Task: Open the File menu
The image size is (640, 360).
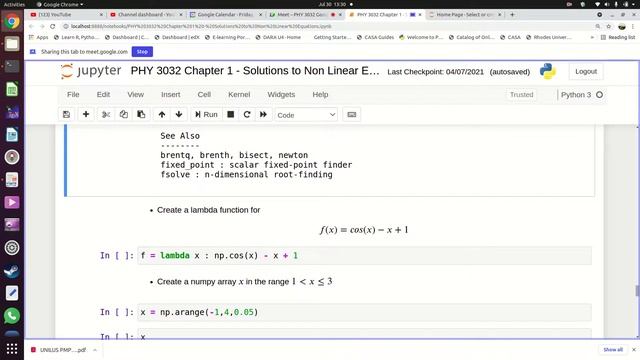Action: (x=73, y=94)
